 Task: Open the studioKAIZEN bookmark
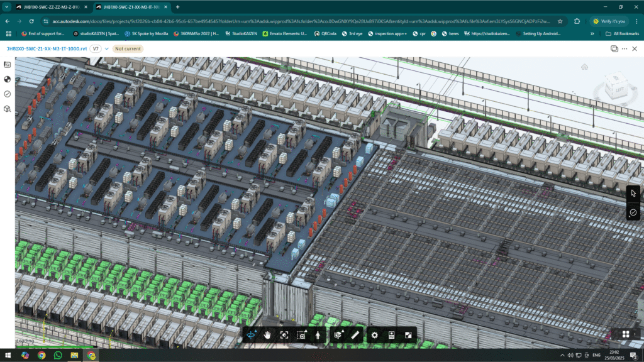pos(96,33)
